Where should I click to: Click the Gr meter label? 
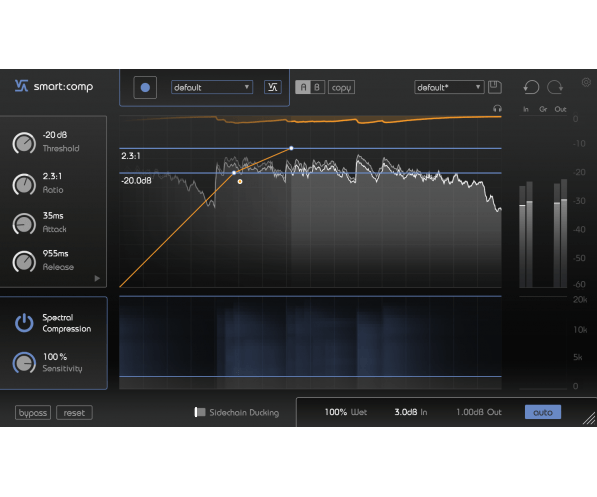click(x=543, y=109)
